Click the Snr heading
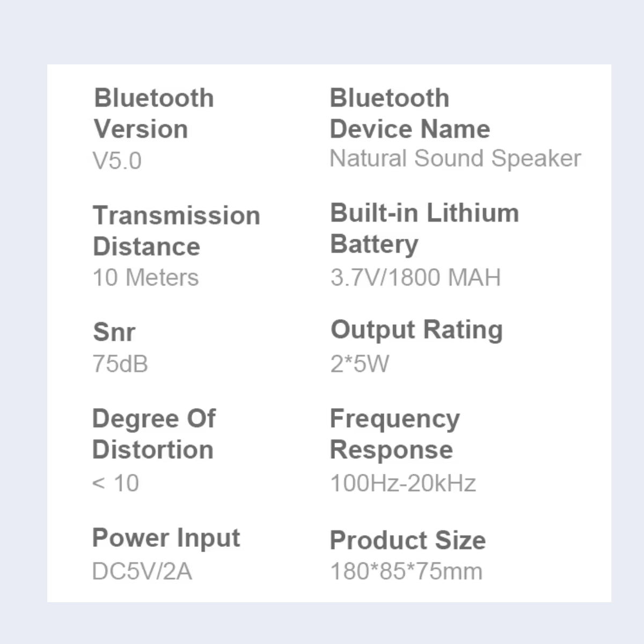This screenshot has width=644, height=644. (114, 332)
